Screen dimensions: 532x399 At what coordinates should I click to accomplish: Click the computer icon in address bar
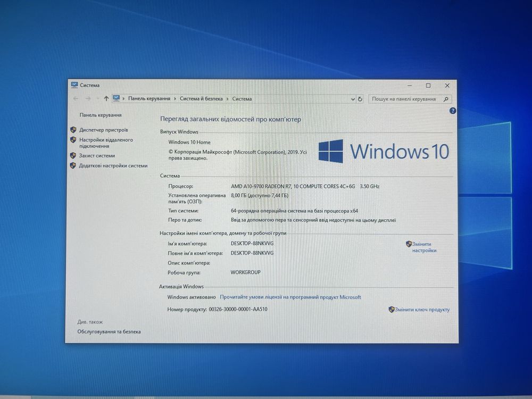pos(117,98)
